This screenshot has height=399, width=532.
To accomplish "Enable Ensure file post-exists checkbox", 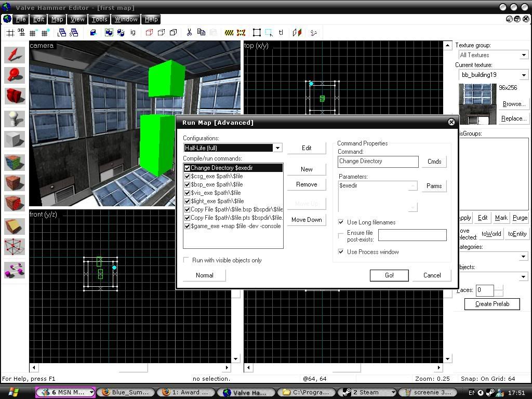I will pyautogui.click(x=341, y=235).
